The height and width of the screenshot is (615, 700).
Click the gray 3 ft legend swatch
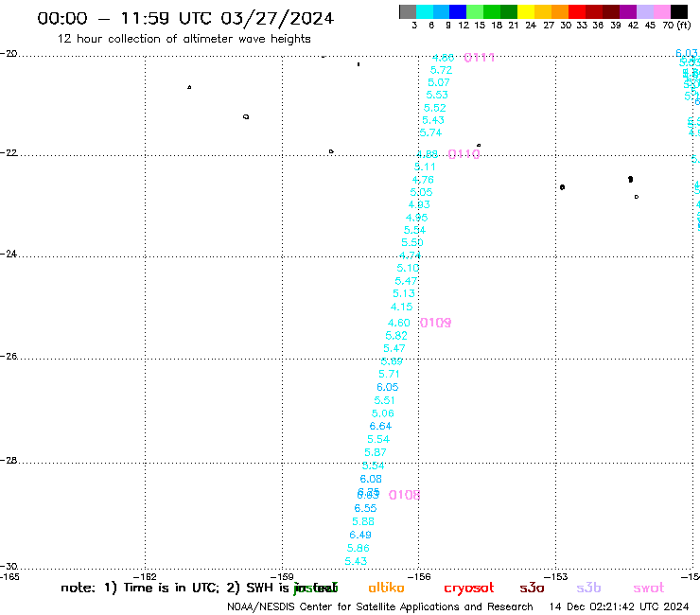click(408, 11)
